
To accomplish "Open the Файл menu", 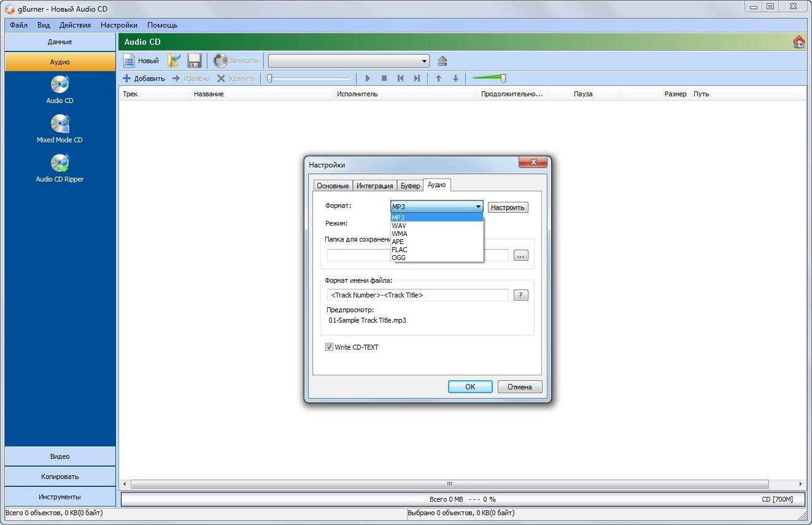I will coord(18,25).
